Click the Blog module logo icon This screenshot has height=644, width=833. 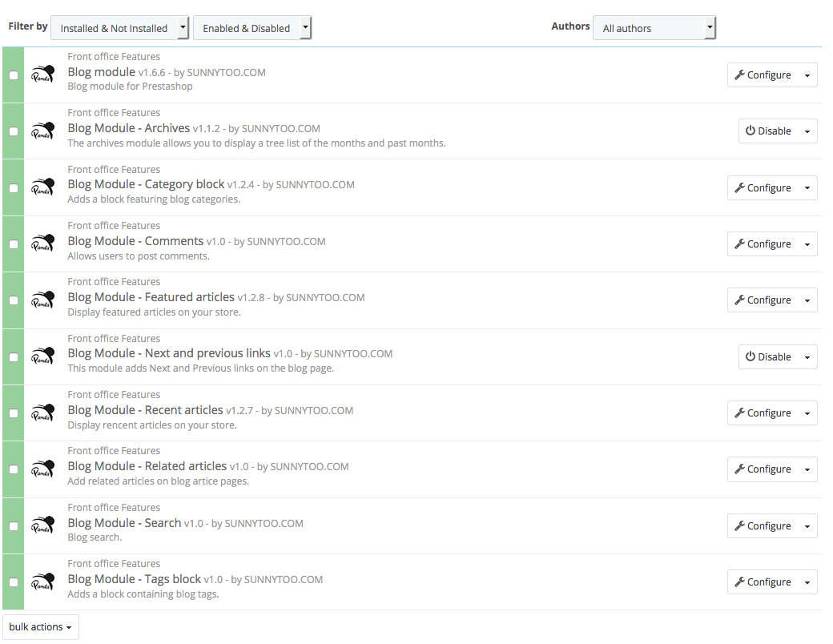42,75
